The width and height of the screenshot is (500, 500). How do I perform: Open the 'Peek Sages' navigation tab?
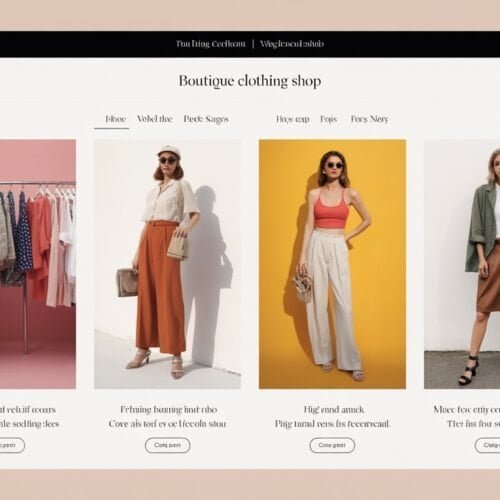click(x=206, y=119)
